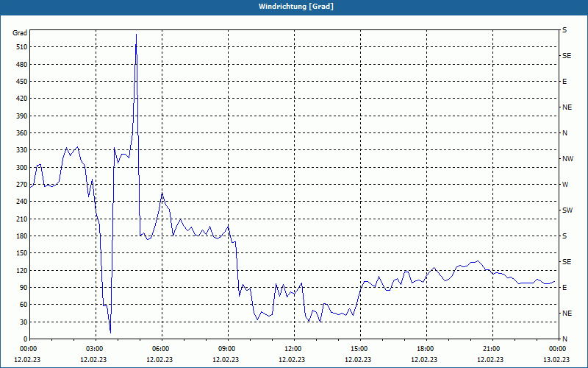Viewport: 588px width, 368px height.
Task: Click the 0 value on the degree axis
Action: point(26,339)
